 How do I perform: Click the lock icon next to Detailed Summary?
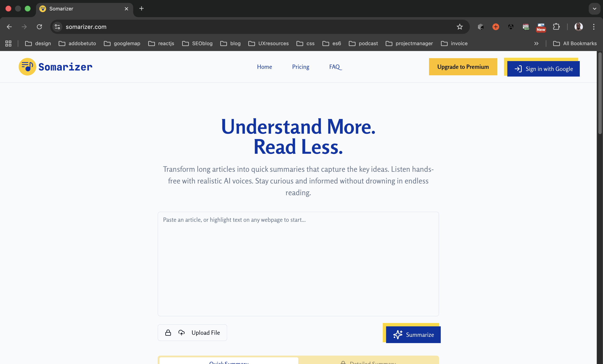(344, 363)
